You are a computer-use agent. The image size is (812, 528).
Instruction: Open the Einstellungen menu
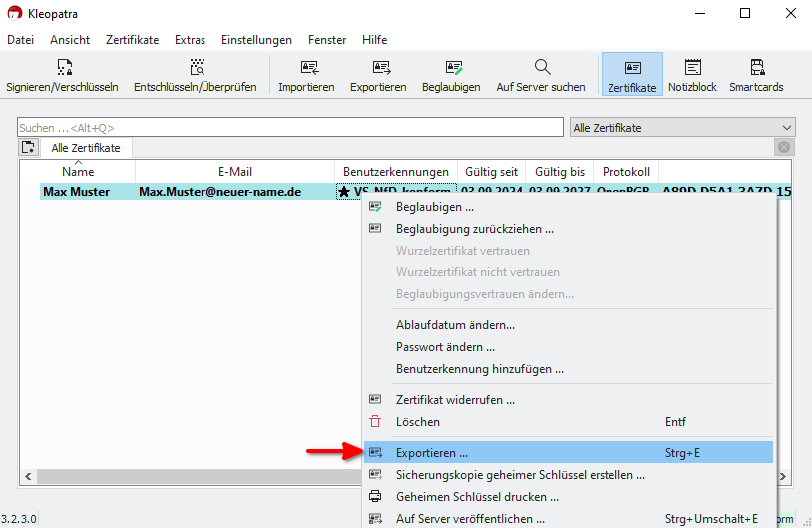pyautogui.click(x=256, y=40)
